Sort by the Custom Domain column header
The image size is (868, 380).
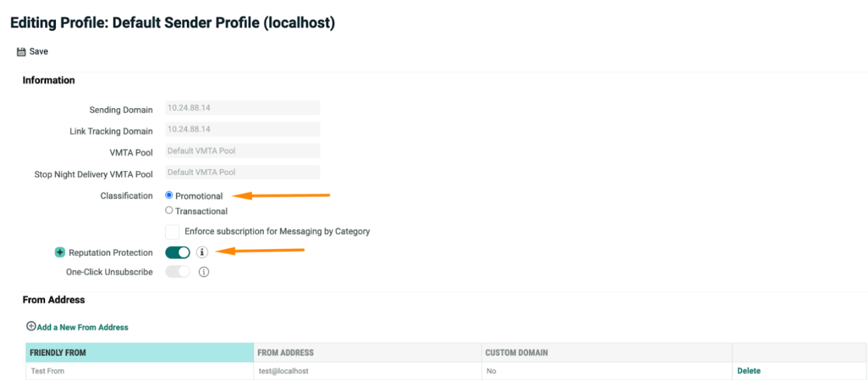[x=516, y=353]
